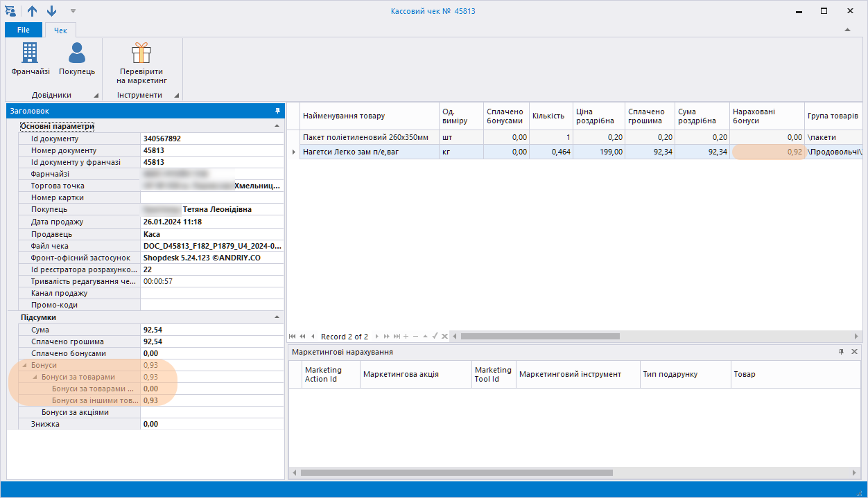The height and width of the screenshot is (498, 868).
Task: Jump to first record in grid navigator
Action: 293,337
